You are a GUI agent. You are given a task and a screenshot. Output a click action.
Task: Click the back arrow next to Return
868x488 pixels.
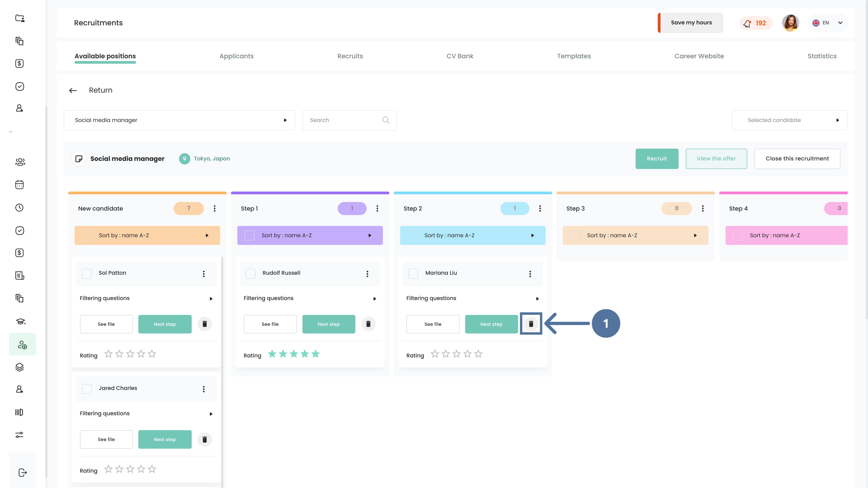pos(73,90)
